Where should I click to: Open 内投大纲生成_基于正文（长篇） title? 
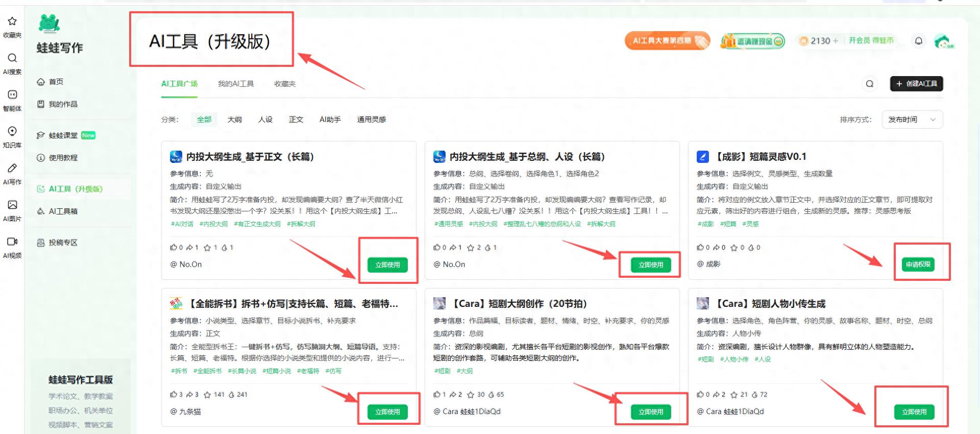(x=250, y=157)
